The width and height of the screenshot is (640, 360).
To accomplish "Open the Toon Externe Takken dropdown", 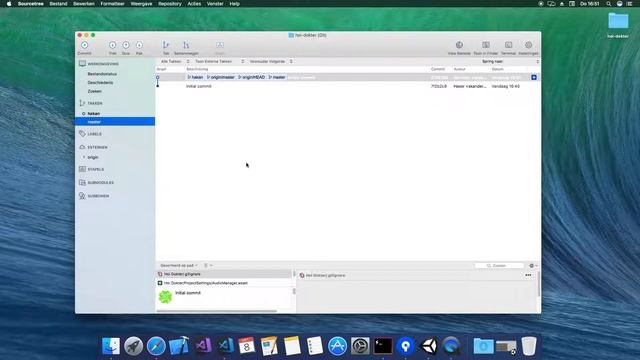I will click(219, 61).
